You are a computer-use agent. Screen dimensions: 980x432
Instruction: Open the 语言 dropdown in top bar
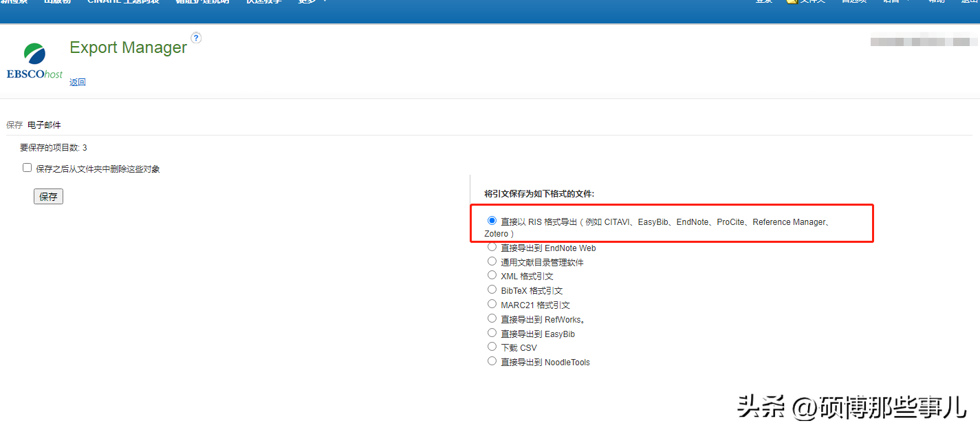tap(895, 1)
